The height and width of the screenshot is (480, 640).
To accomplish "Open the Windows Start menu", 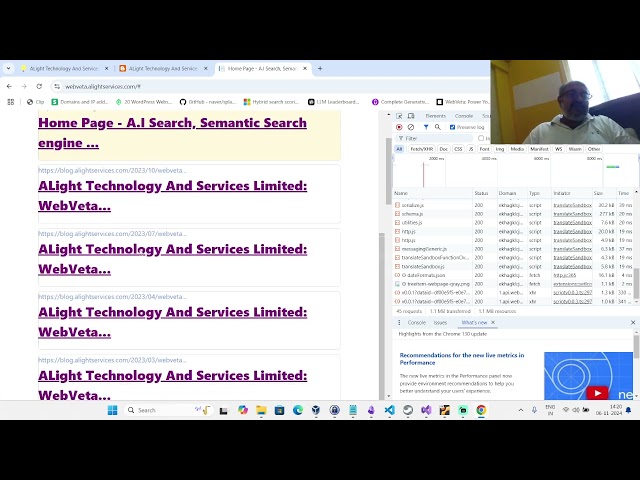I will point(112,410).
